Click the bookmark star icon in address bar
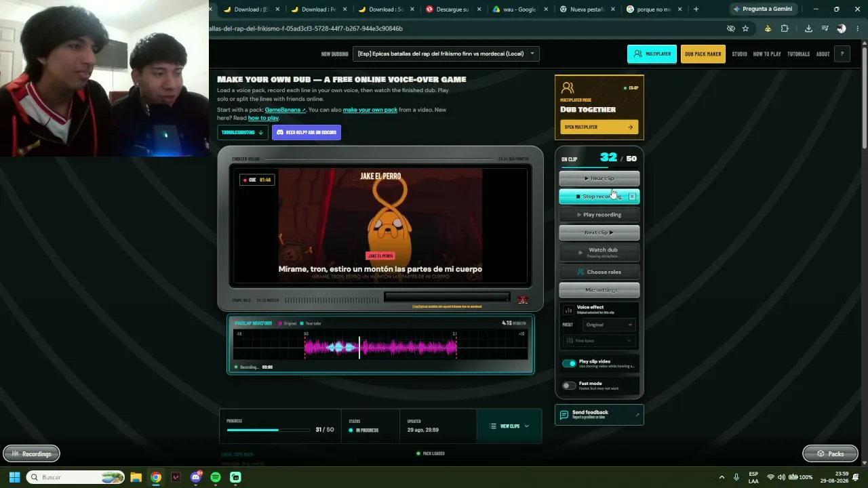The width and height of the screenshot is (868, 488). [x=745, y=28]
